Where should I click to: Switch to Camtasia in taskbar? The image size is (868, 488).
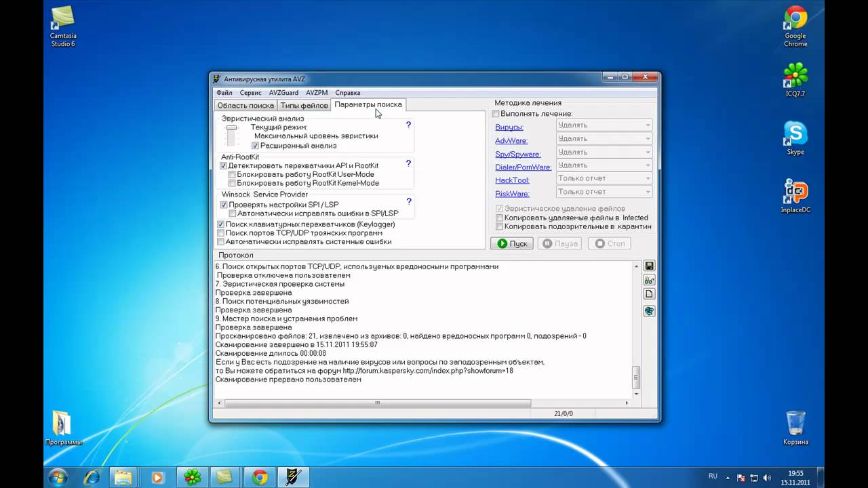(226, 477)
